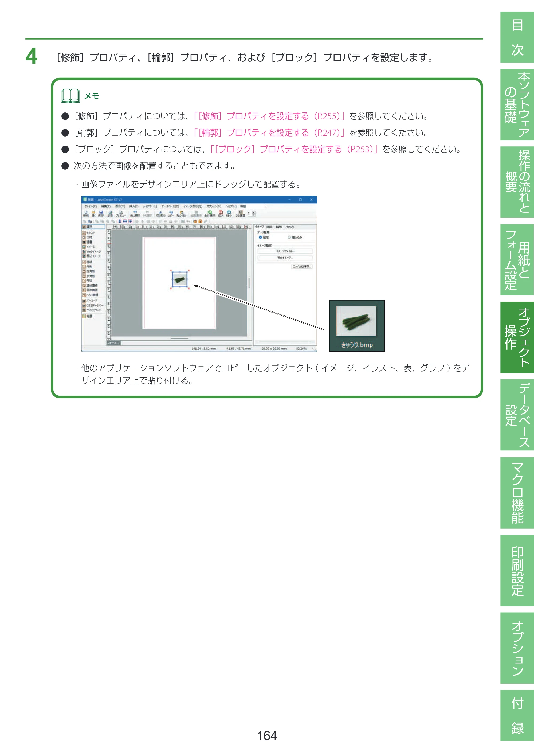Follow the 修飾 property link P.255
534x756 pixels.
coord(269,116)
